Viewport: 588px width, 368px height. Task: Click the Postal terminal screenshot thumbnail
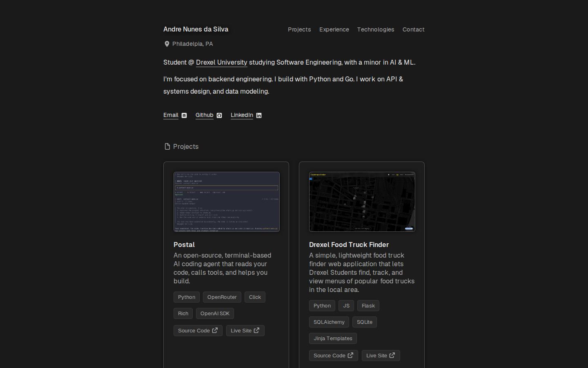point(227,202)
